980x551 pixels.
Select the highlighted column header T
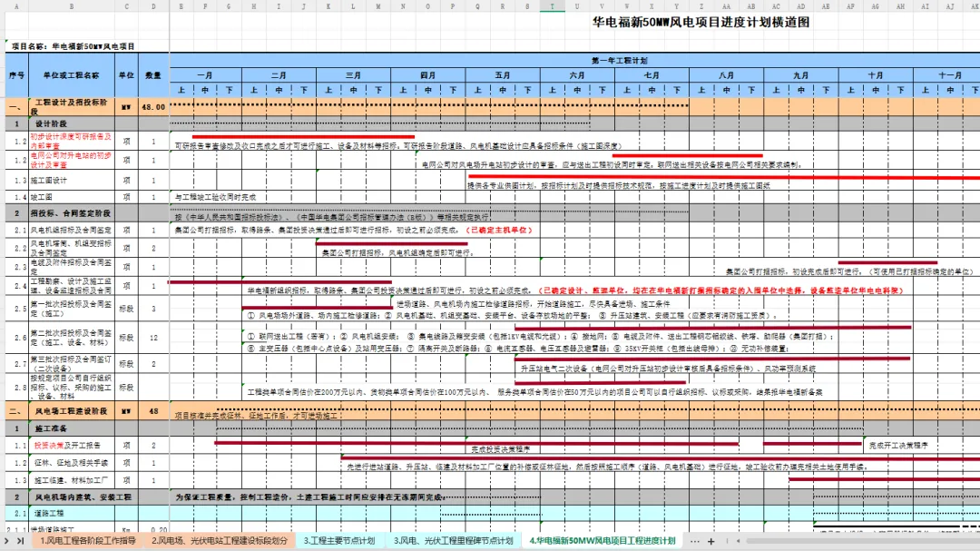(552, 6)
